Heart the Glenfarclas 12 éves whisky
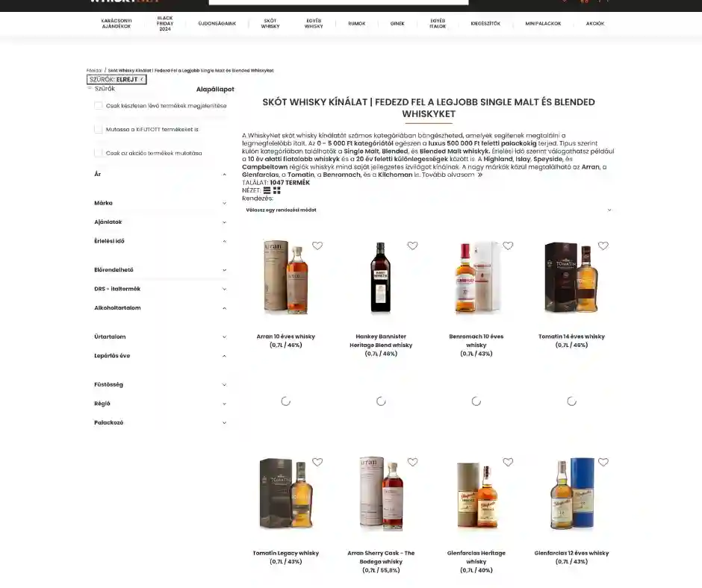The height and width of the screenshot is (588, 702). tap(603, 462)
